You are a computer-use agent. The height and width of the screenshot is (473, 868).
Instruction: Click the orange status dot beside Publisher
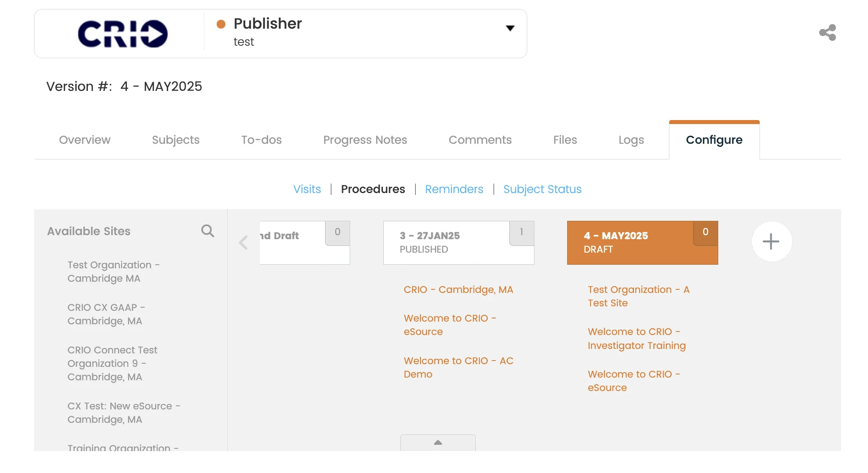click(221, 24)
